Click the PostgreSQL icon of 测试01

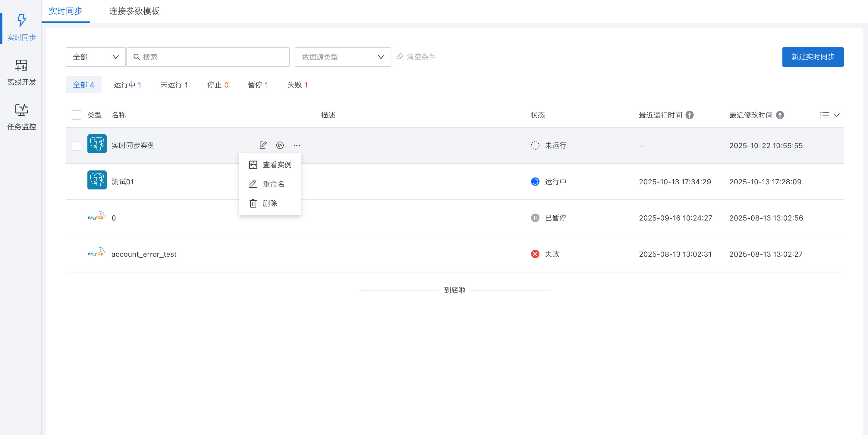point(97,180)
